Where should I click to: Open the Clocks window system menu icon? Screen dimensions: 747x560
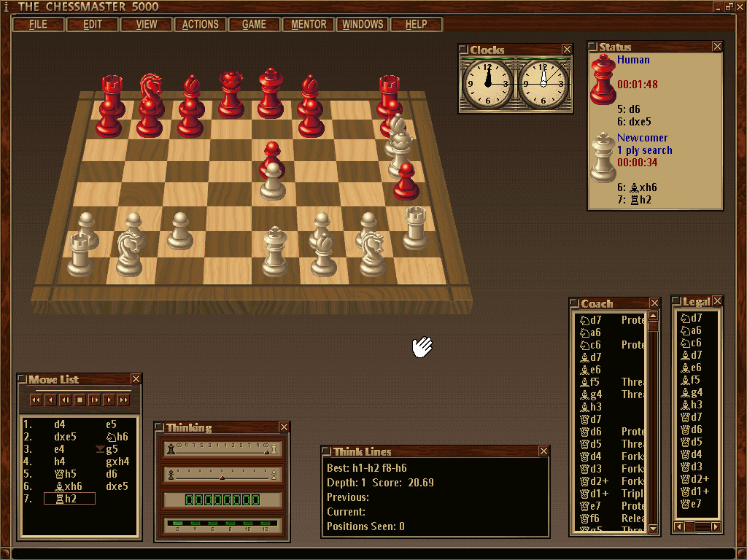click(463, 49)
